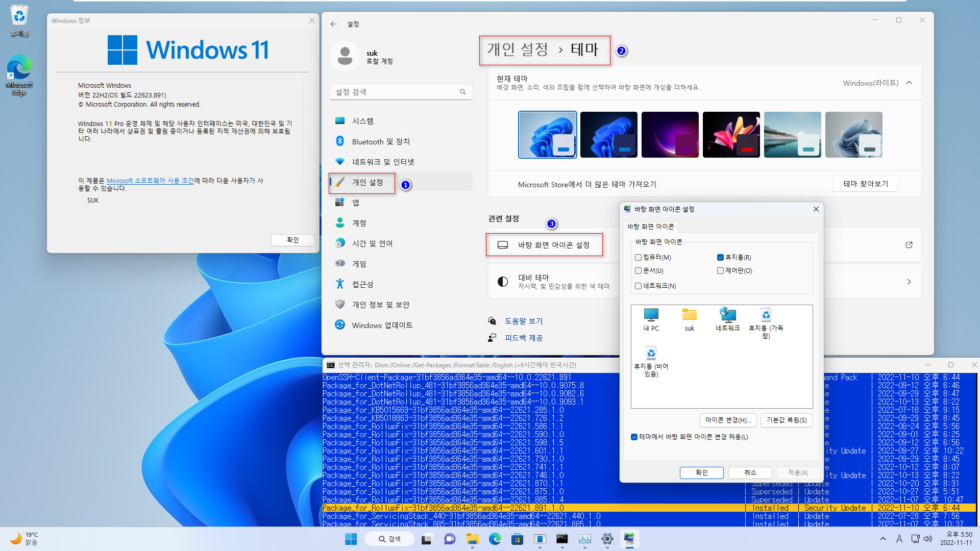Cancel the desktop icon settings dialog
980x551 pixels.
[x=750, y=473]
